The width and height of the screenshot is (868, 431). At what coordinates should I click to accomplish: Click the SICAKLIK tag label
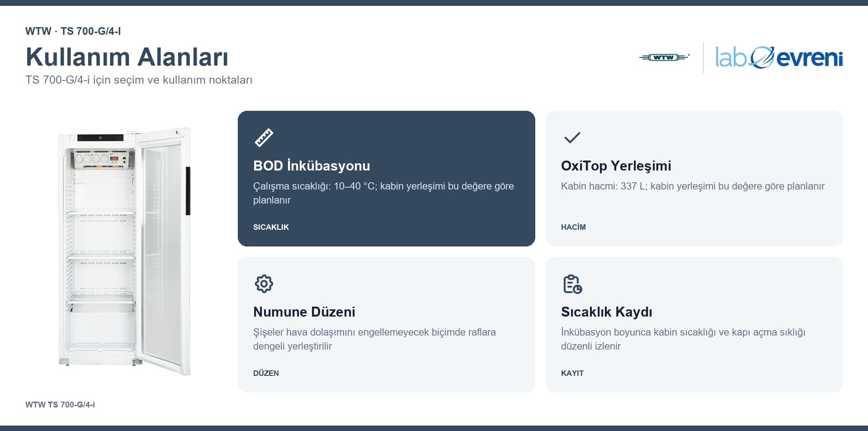coord(271,227)
